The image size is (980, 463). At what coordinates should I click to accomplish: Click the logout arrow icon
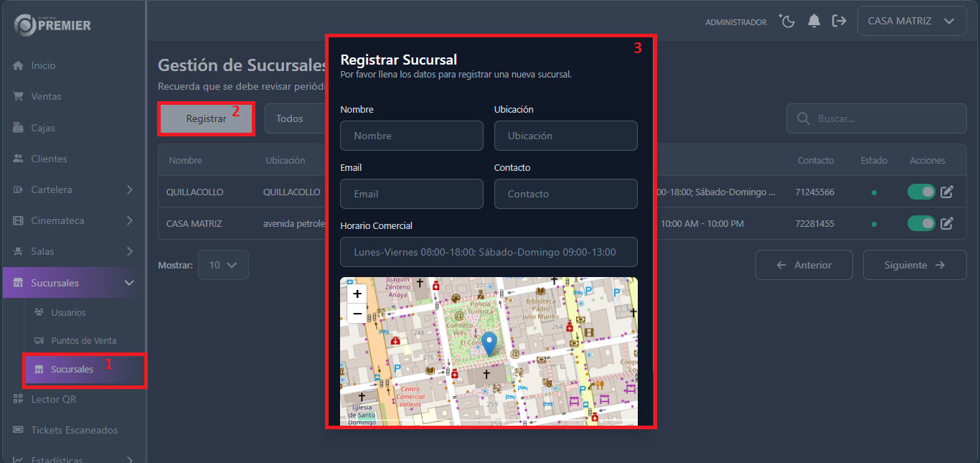(839, 22)
